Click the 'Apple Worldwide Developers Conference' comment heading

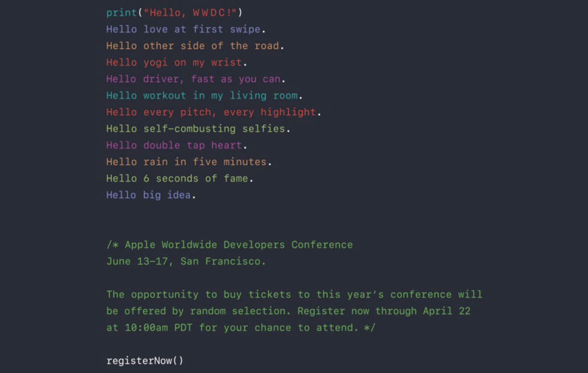click(x=239, y=245)
